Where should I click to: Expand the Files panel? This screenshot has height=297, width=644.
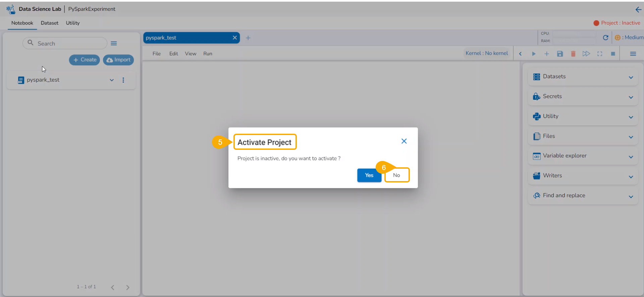tap(631, 137)
